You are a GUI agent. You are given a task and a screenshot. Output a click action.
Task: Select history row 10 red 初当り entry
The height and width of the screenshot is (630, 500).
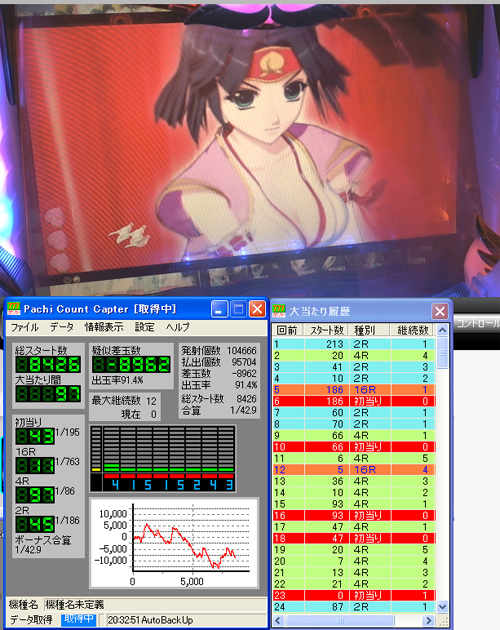pyautogui.click(x=354, y=447)
